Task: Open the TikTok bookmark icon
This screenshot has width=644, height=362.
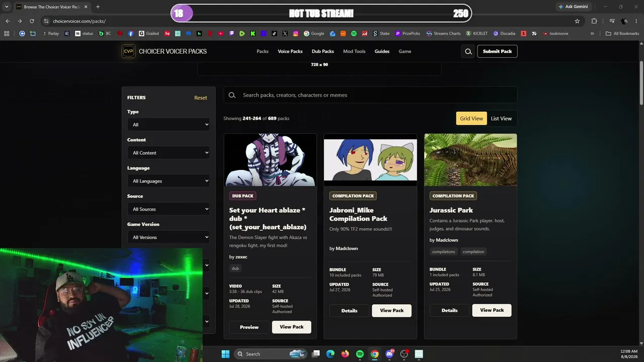Action: coord(274,34)
